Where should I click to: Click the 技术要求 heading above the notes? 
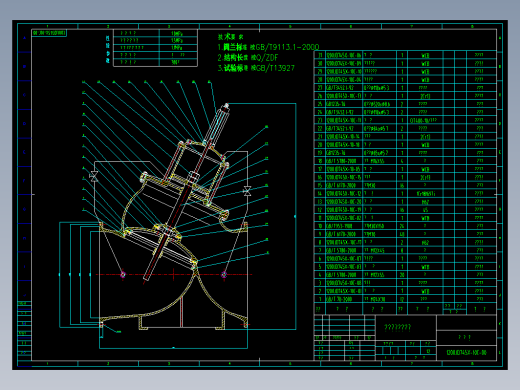tap(231, 37)
